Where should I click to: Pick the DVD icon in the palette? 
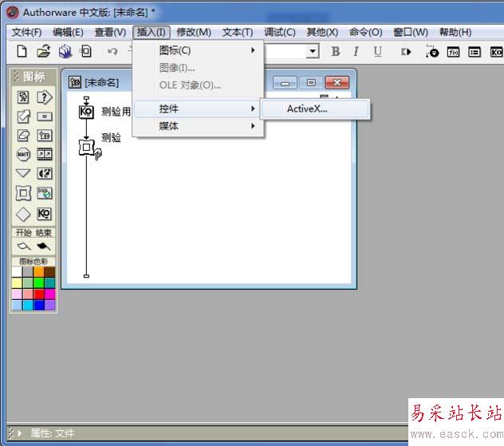coord(45,193)
